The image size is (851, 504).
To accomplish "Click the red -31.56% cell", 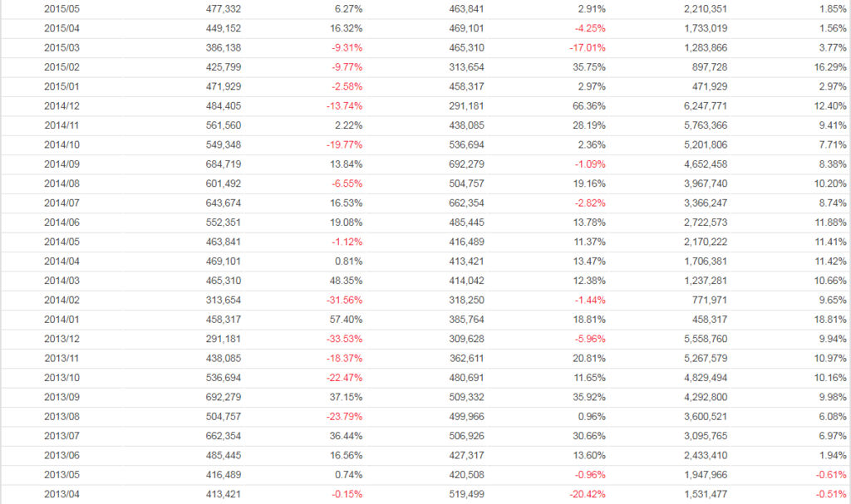I will point(343,300).
